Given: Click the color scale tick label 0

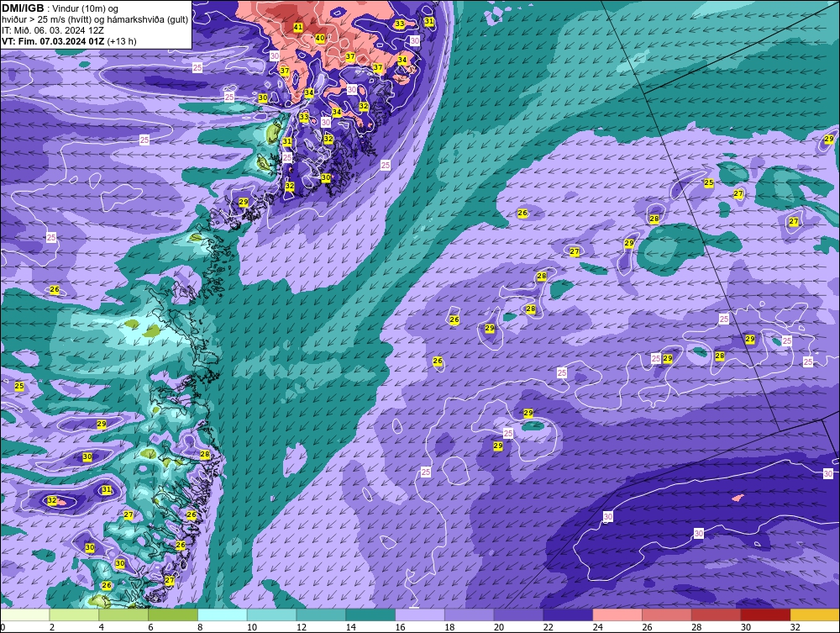Looking at the screenshot, I should click(x=3, y=627).
